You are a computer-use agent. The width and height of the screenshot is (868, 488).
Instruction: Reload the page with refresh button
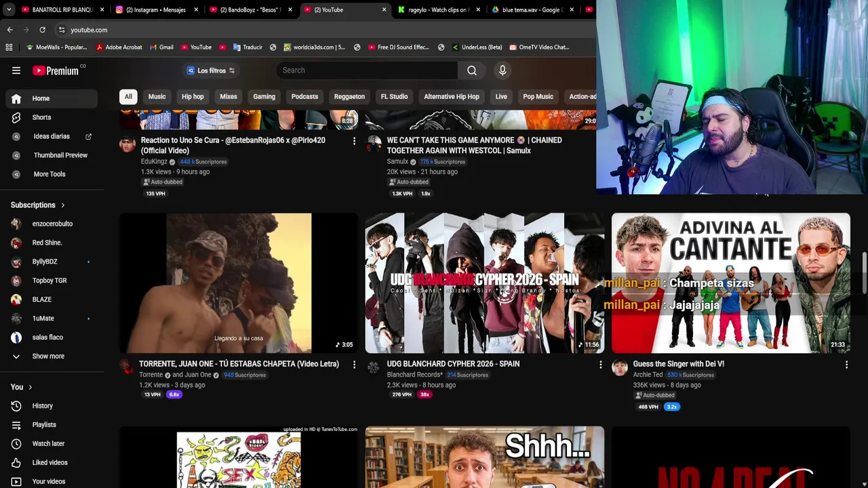(x=42, y=30)
